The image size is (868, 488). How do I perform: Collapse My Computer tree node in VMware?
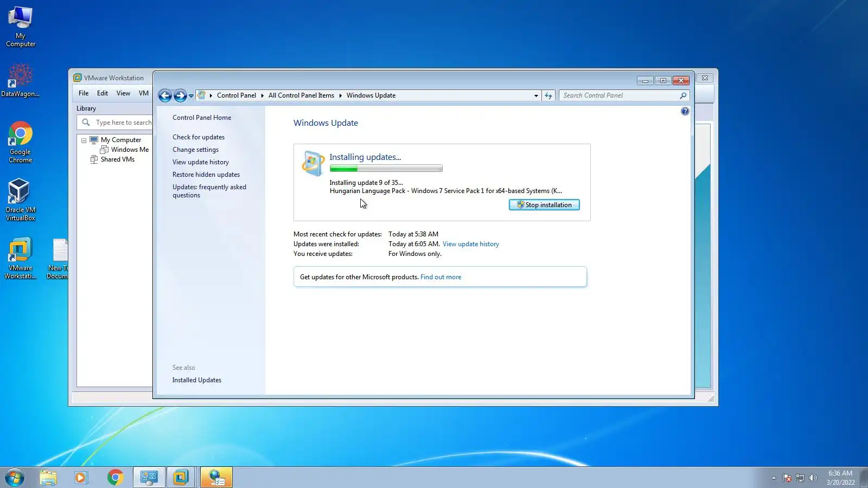[84, 140]
